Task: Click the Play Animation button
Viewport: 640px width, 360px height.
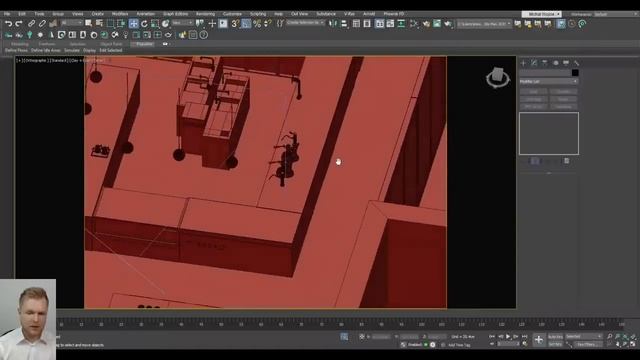Action: pos(508,336)
